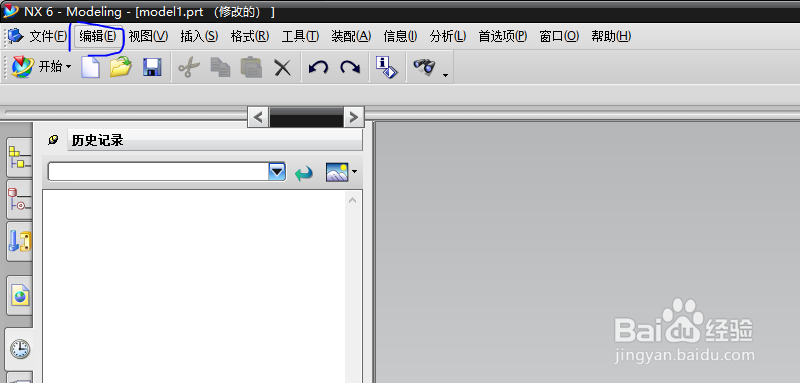Screen dimensions: 800x383
Task: Click the green return arrow icon
Action: point(304,173)
